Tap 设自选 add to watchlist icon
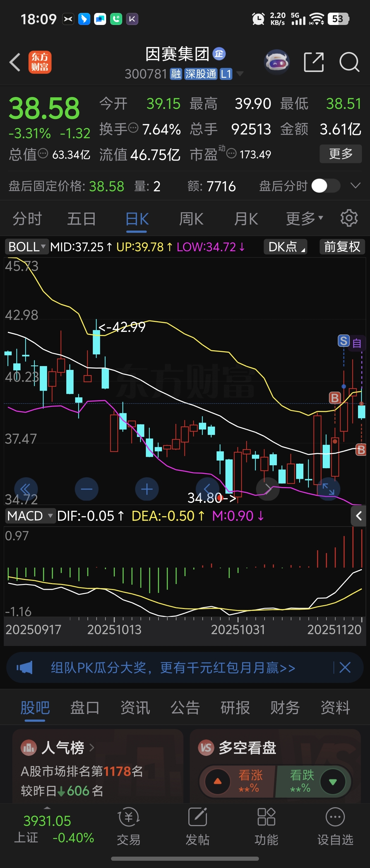The height and width of the screenshot is (868, 370). 335,827
